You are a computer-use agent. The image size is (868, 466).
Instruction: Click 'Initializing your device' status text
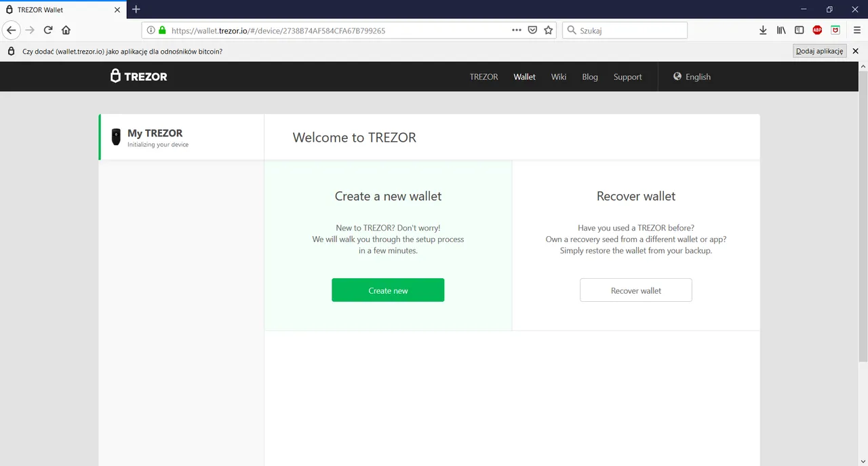[x=158, y=144]
